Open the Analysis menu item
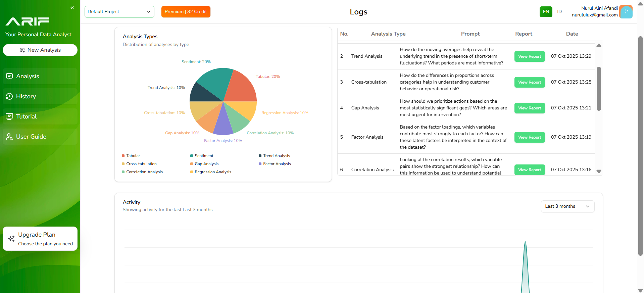Viewport: 644px width, 293px height. coord(40,76)
